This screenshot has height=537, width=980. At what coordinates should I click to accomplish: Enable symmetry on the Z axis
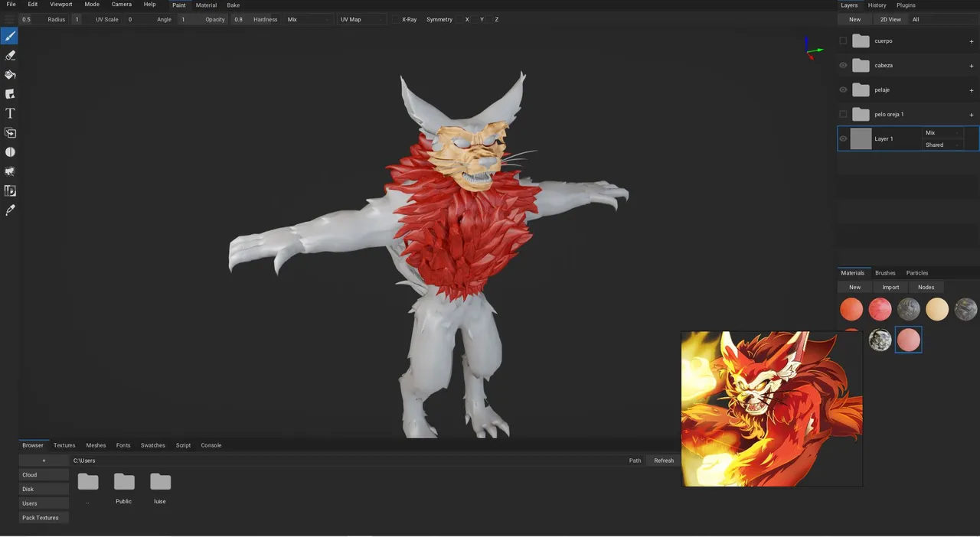pos(490,19)
